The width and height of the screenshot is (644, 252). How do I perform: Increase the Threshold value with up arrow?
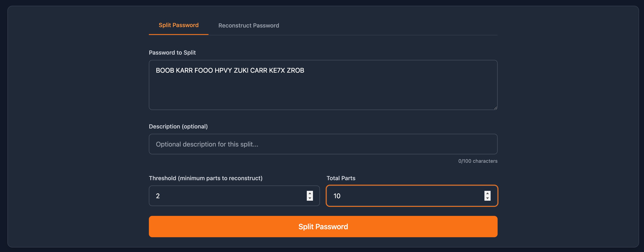310,193
